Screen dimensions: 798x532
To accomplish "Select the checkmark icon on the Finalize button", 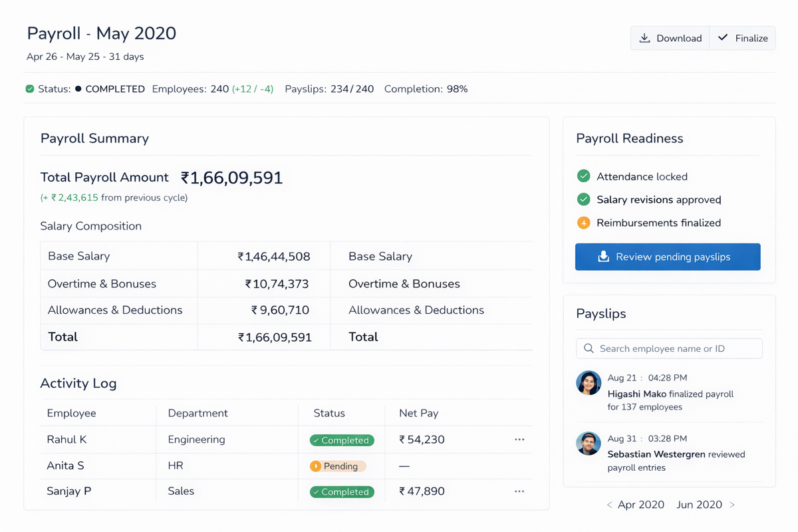I will click(x=724, y=38).
